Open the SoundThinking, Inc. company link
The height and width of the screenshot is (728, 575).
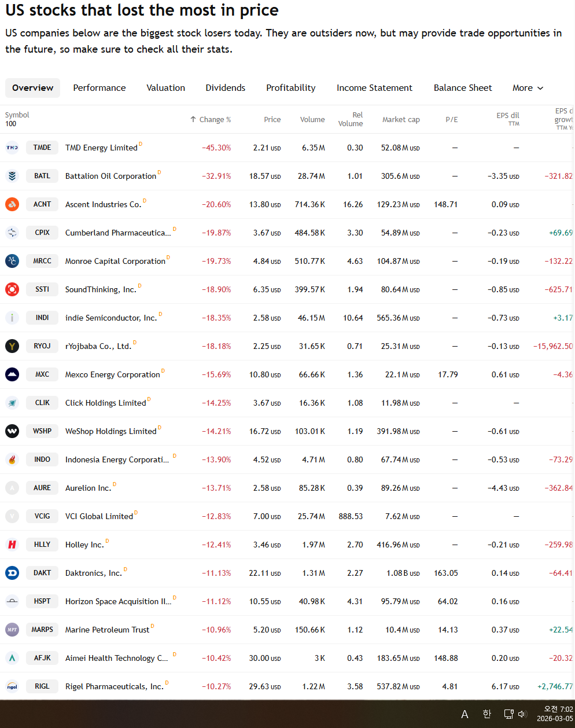pos(101,289)
